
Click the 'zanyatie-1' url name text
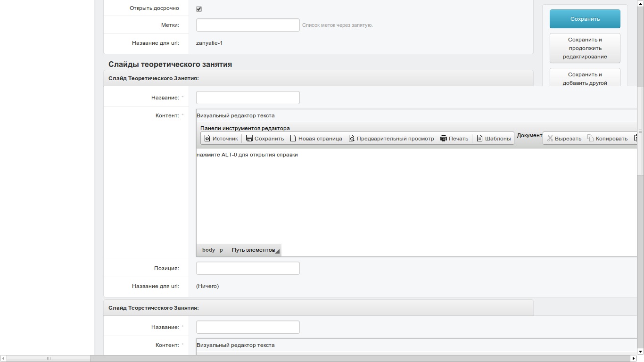[209, 43]
